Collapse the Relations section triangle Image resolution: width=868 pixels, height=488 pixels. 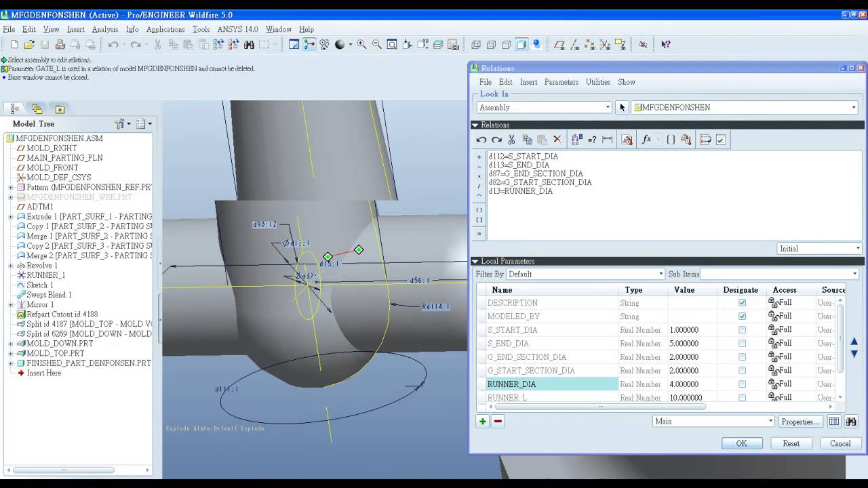click(x=475, y=125)
